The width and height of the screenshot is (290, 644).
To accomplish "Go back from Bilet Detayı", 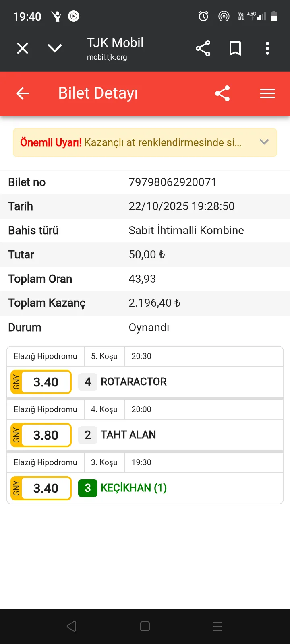I will tap(23, 94).
